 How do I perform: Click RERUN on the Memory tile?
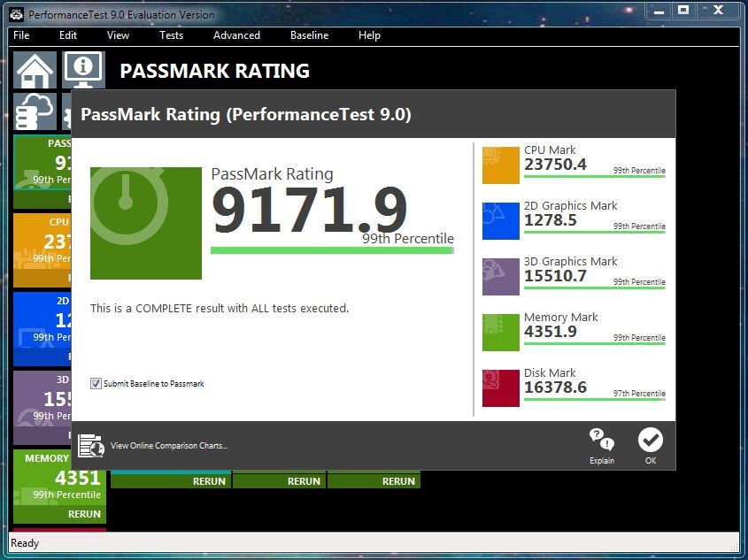click(x=84, y=514)
